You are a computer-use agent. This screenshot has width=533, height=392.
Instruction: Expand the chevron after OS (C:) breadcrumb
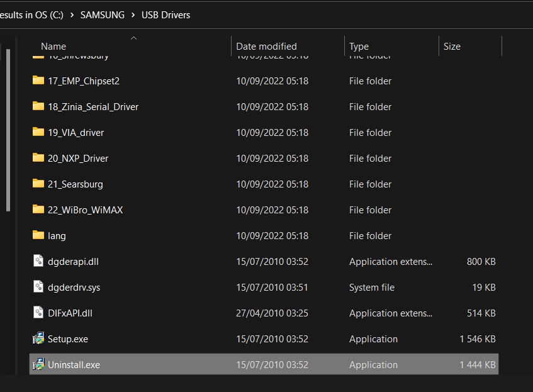point(72,15)
